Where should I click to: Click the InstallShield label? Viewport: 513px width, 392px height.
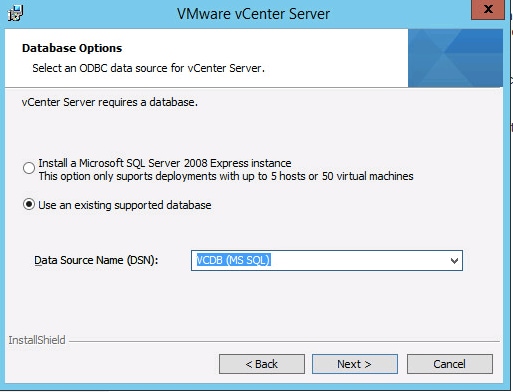pos(37,340)
